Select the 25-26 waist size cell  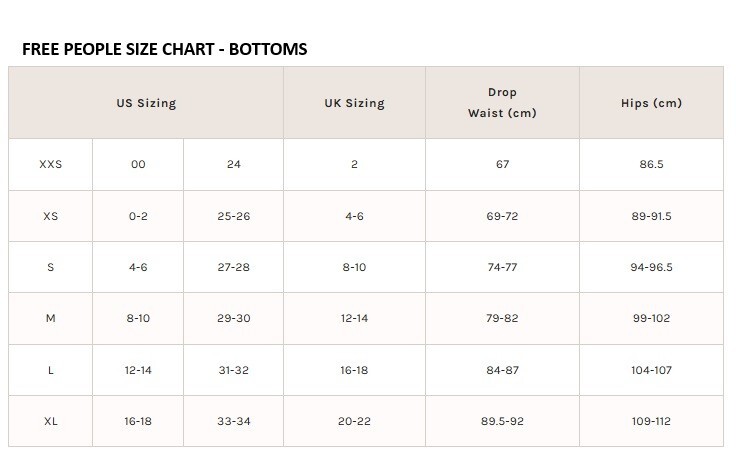tap(234, 216)
